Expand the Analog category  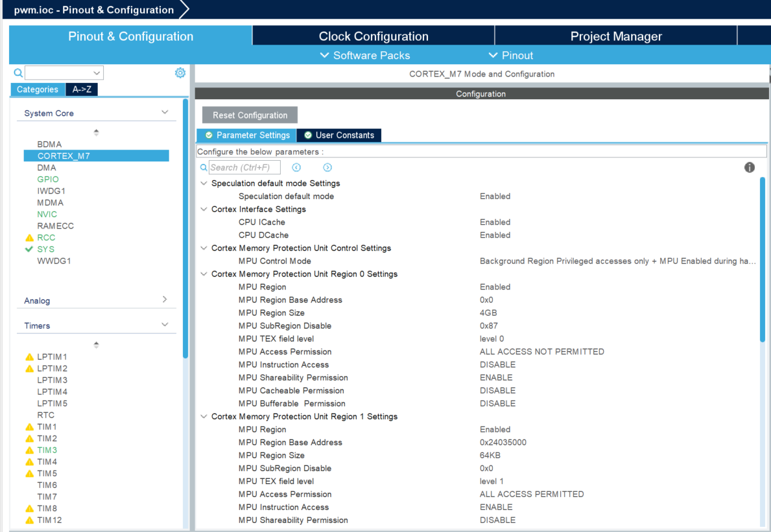point(165,300)
